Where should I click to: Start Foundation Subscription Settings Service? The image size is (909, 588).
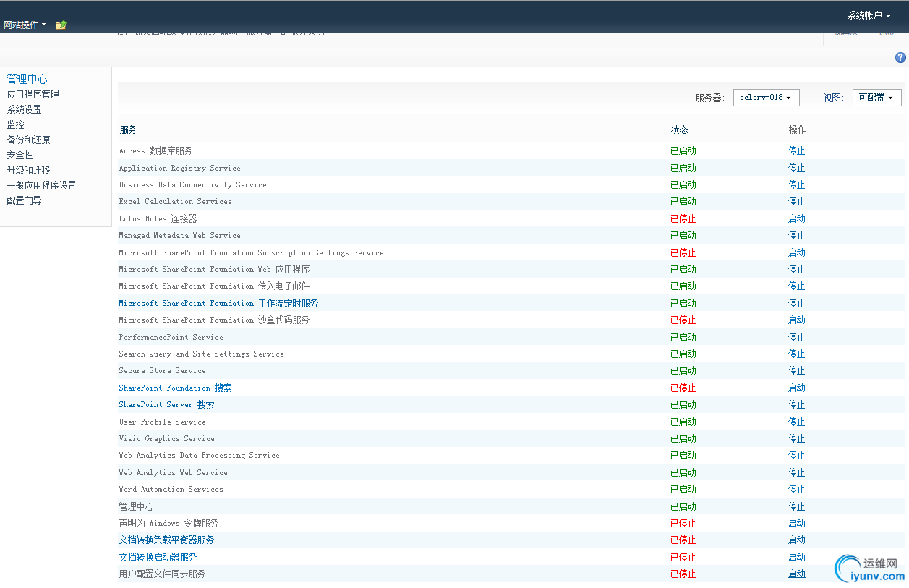point(796,252)
